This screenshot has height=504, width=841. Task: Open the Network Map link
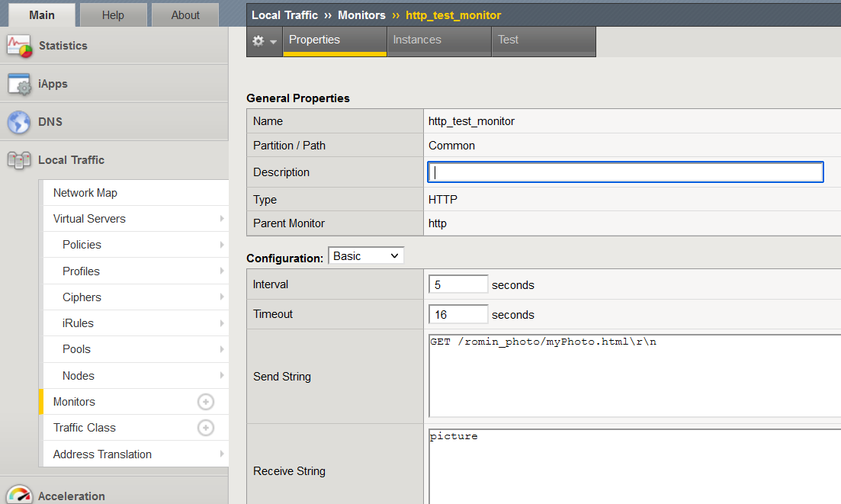pyautogui.click(x=85, y=193)
